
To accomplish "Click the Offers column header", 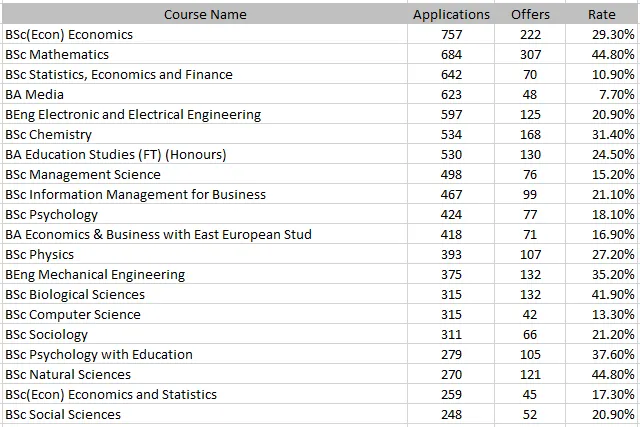I will pos(530,14).
